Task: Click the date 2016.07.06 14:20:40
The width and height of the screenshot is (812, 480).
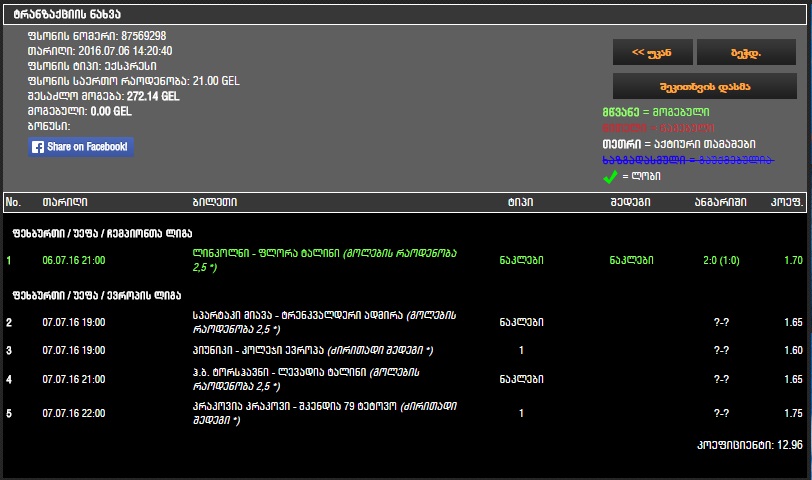Action: [125, 51]
